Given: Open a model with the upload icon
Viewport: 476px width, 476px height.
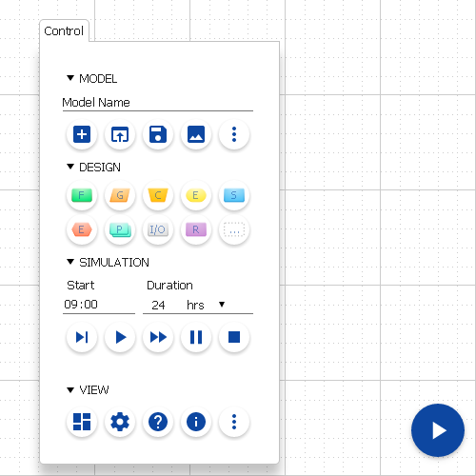Looking at the screenshot, I should coord(120,134).
